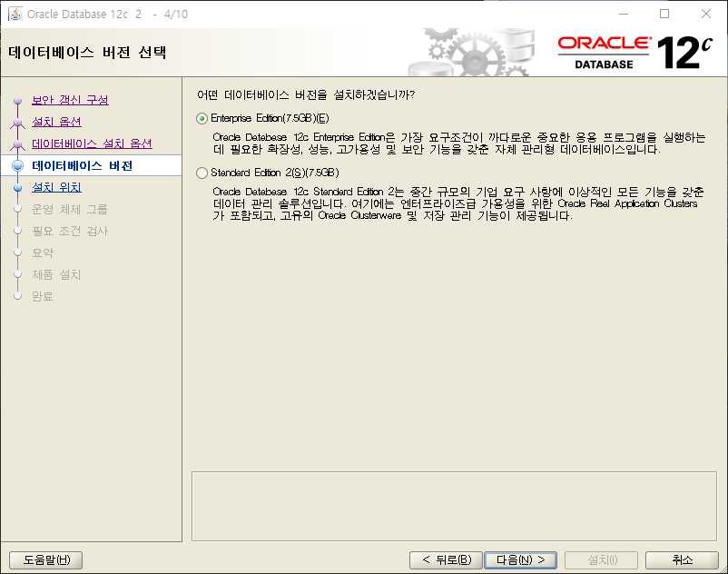728x574 pixels.
Task: Click the disabled step 필요 조건 검사
Action: pyautogui.click(x=70, y=232)
